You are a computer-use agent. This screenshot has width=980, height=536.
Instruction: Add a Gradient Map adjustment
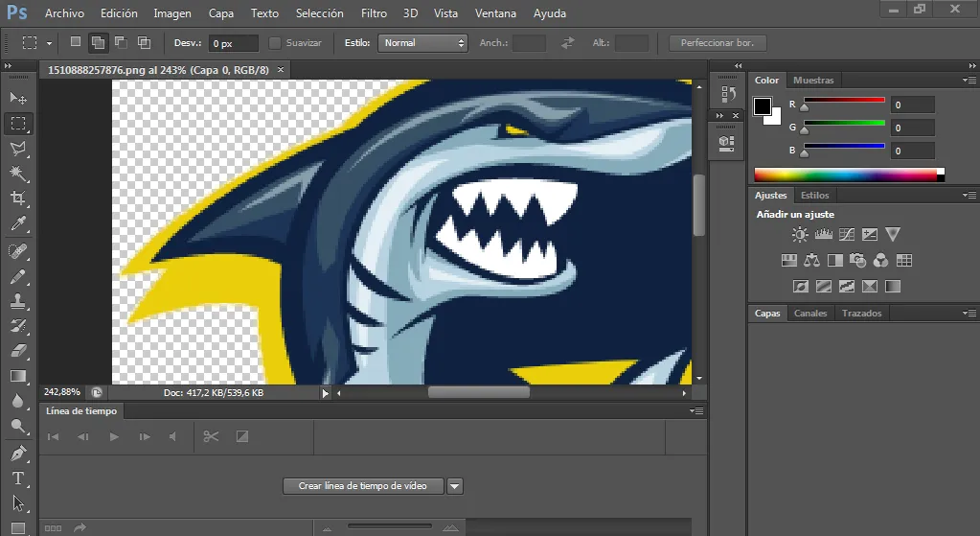893,287
